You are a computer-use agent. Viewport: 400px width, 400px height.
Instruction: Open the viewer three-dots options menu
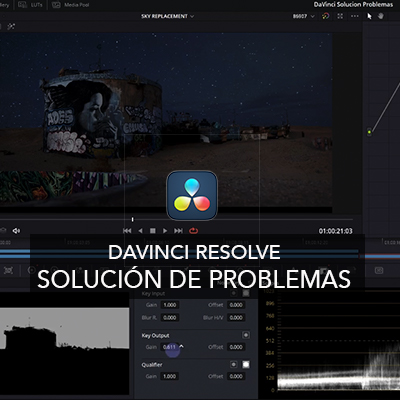[355, 16]
